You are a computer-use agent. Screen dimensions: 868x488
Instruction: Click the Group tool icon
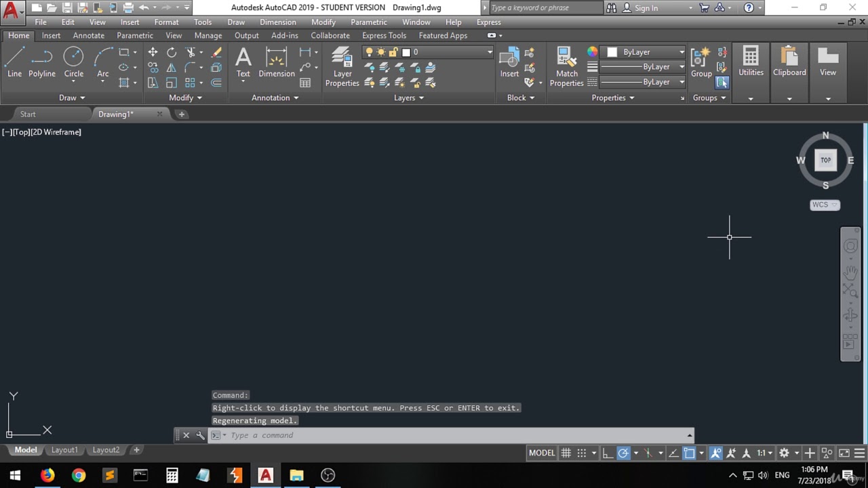click(701, 62)
